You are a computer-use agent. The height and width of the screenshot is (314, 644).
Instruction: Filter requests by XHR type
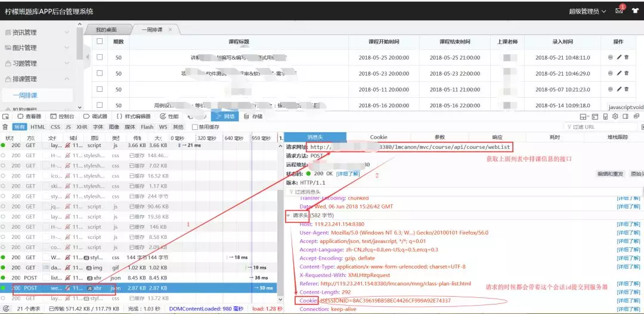(x=82, y=127)
